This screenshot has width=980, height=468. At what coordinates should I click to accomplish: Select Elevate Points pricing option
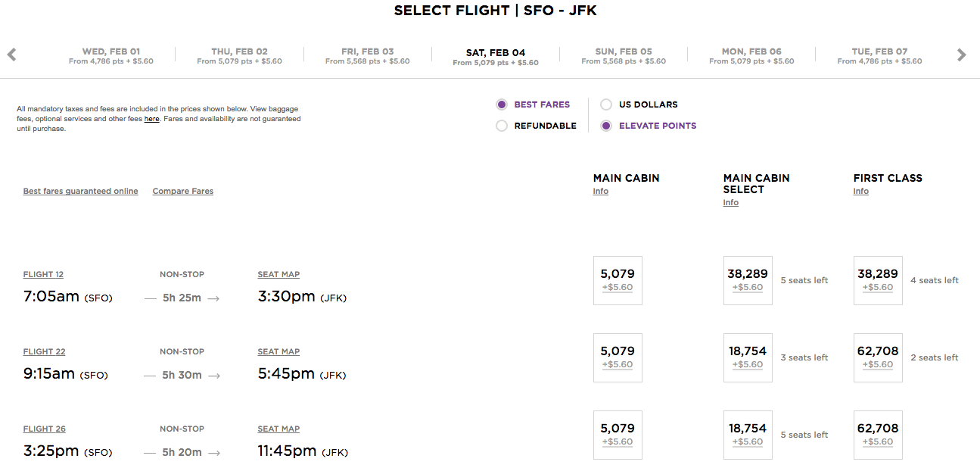tap(606, 126)
